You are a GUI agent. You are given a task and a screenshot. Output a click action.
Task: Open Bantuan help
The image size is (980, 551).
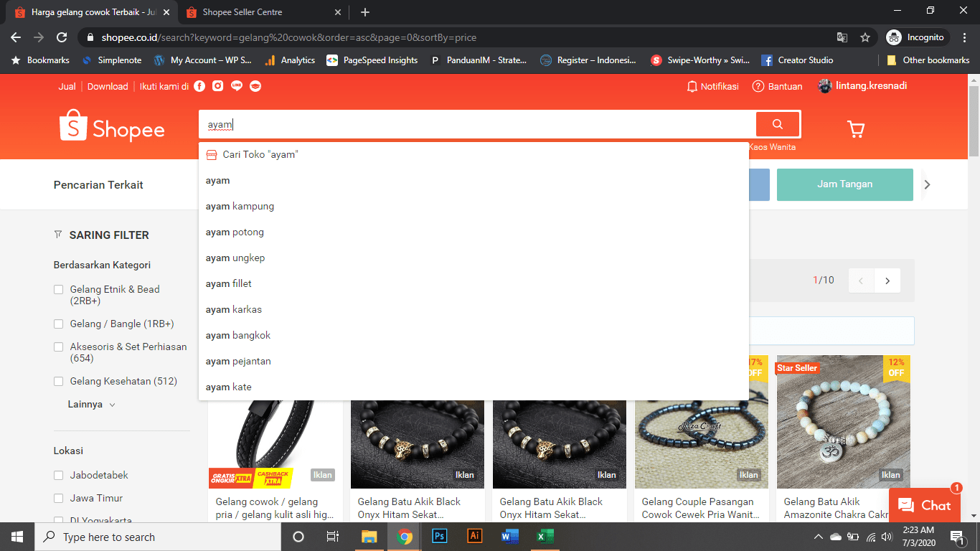778,85
